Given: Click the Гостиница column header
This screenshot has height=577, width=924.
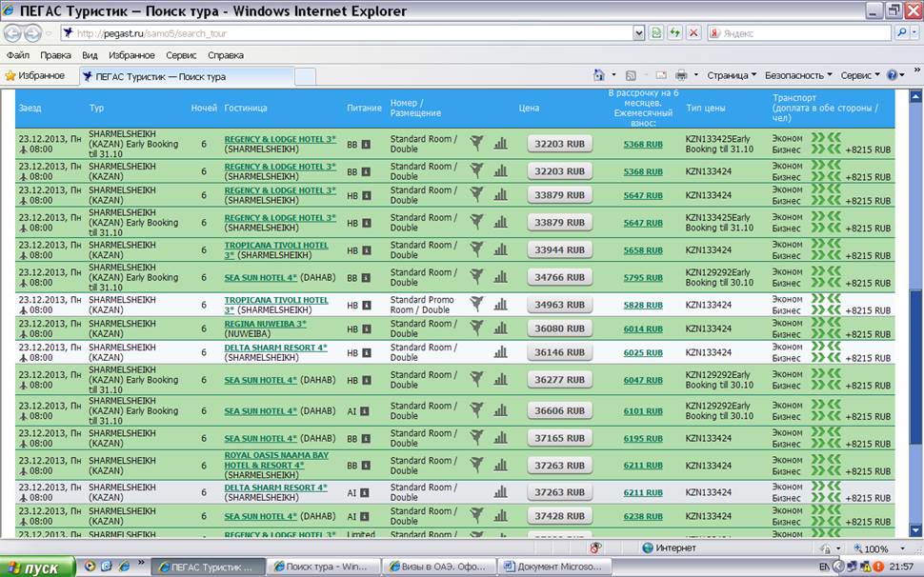Looking at the screenshot, I should pyautogui.click(x=245, y=108).
